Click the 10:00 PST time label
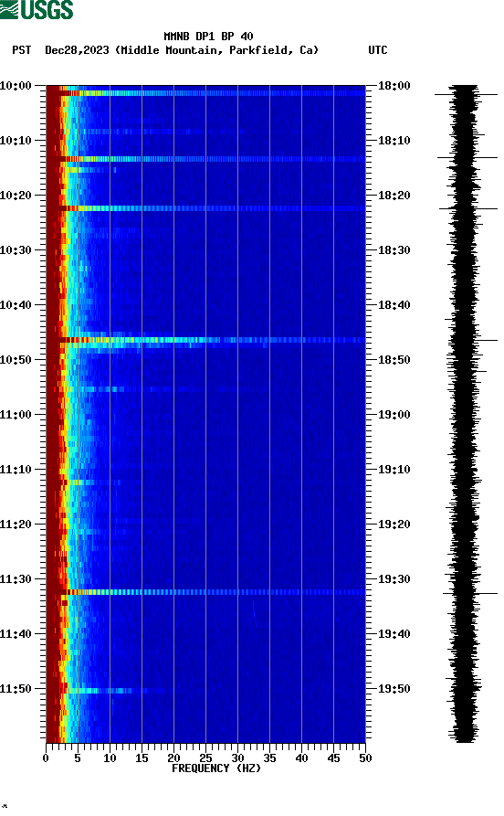The image size is (504, 816). click(x=16, y=85)
